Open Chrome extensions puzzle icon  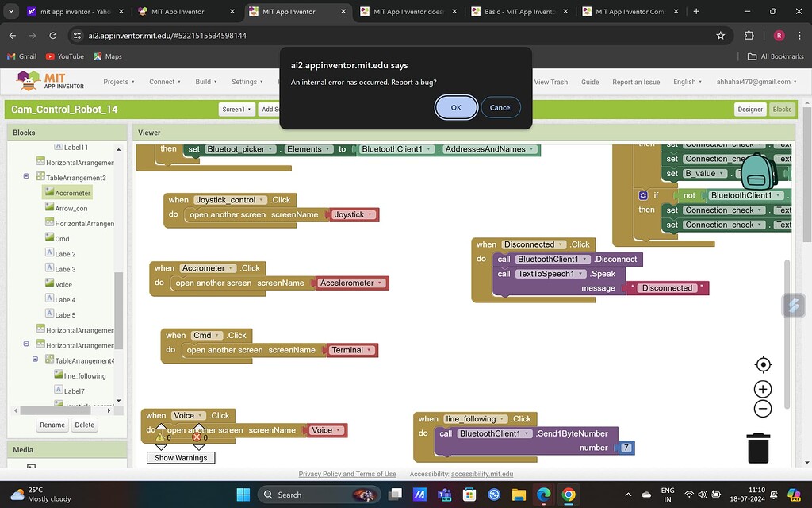(749, 36)
